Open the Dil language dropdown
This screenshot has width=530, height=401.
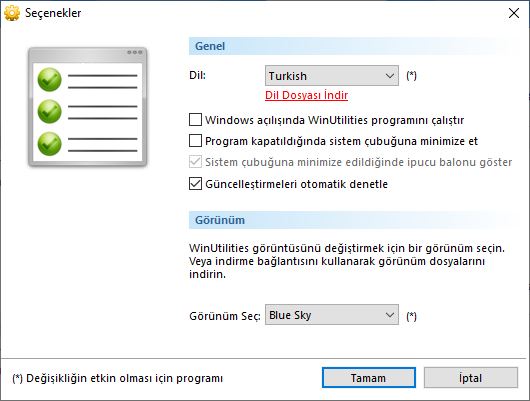click(x=332, y=75)
